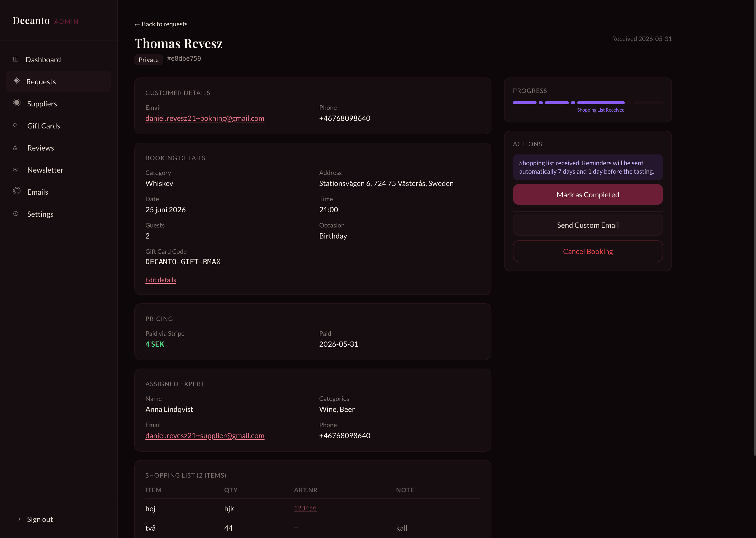Image resolution: width=756 pixels, height=538 pixels.
Task: Click the Suppliers circle icon
Action: pyautogui.click(x=17, y=103)
